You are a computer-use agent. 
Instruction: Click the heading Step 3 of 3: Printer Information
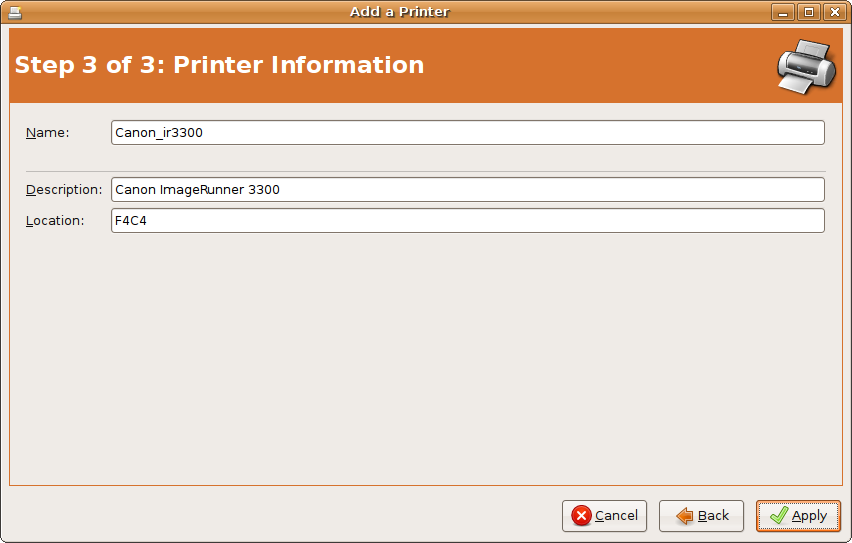click(x=219, y=65)
